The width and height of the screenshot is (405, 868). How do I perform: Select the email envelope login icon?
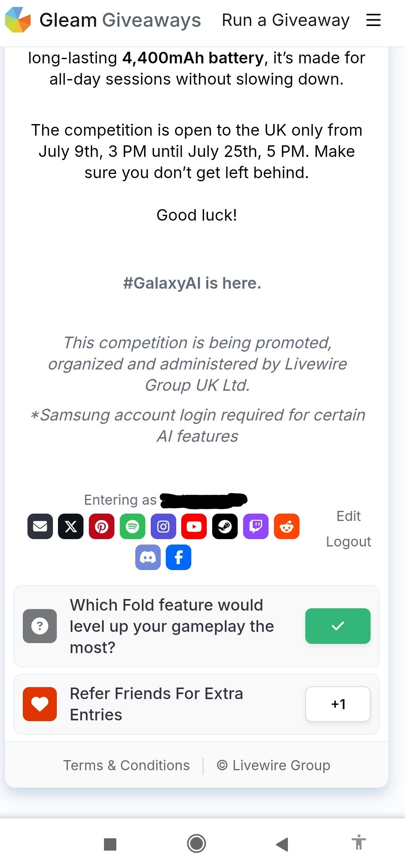(40, 526)
